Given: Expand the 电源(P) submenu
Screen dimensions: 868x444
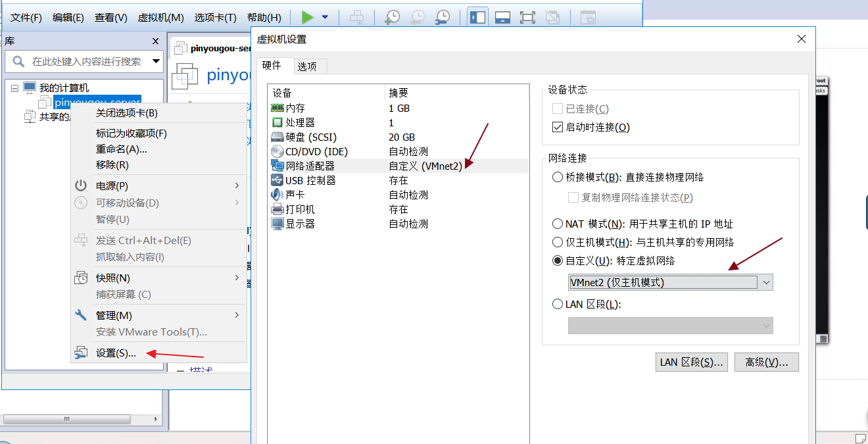Looking at the screenshot, I should click(x=158, y=186).
